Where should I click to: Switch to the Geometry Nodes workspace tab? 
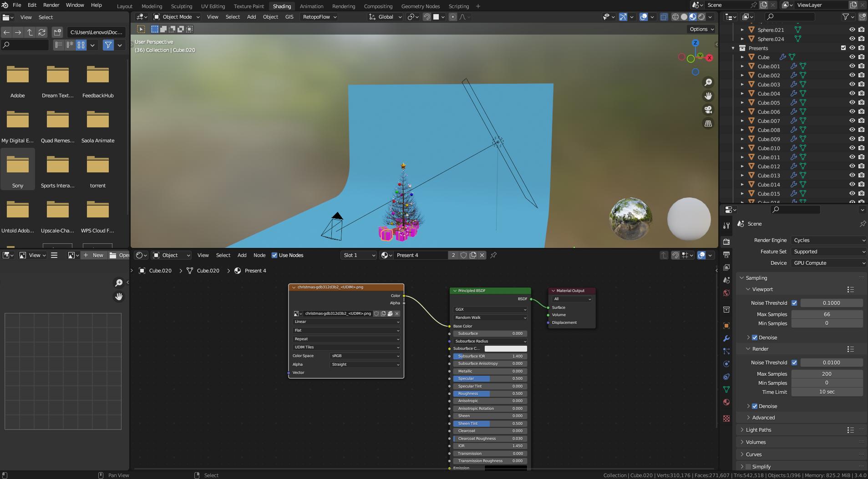click(x=420, y=6)
